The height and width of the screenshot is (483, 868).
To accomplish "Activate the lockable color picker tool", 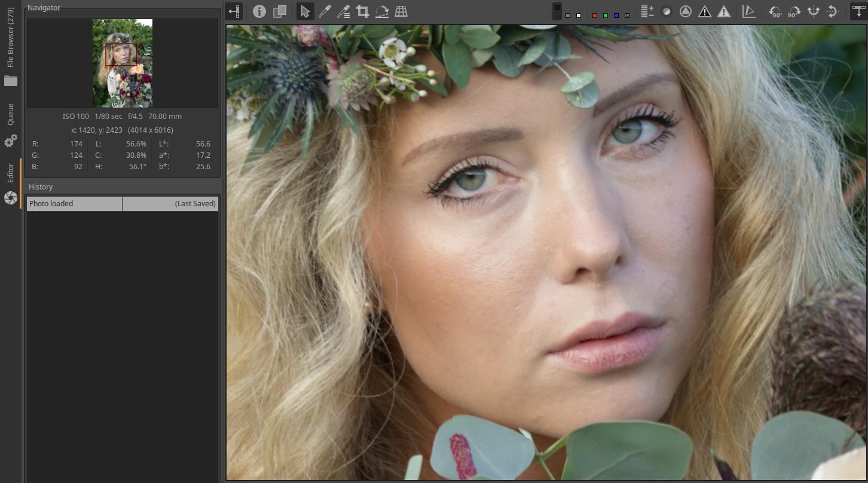I will (x=343, y=11).
